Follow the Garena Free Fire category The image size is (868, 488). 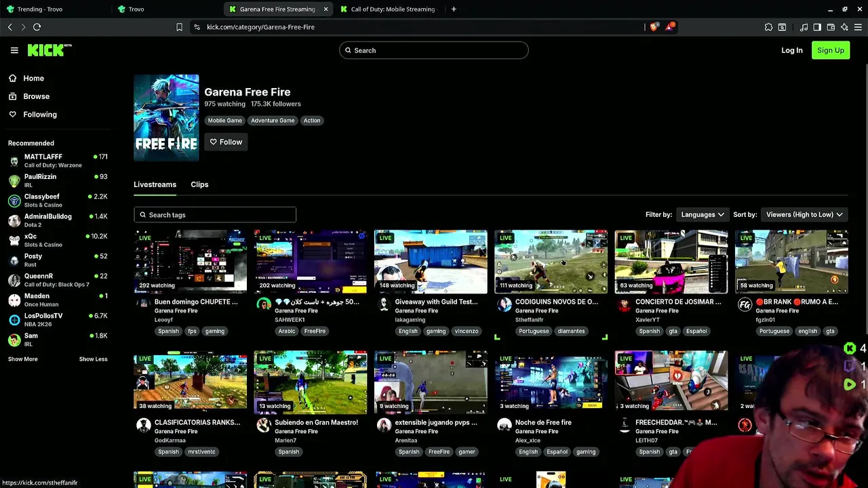pos(226,142)
